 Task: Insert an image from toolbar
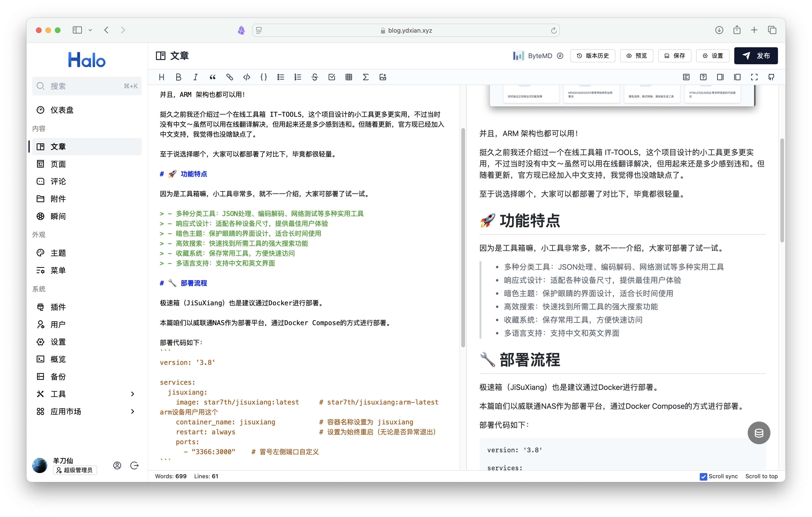pos(383,77)
